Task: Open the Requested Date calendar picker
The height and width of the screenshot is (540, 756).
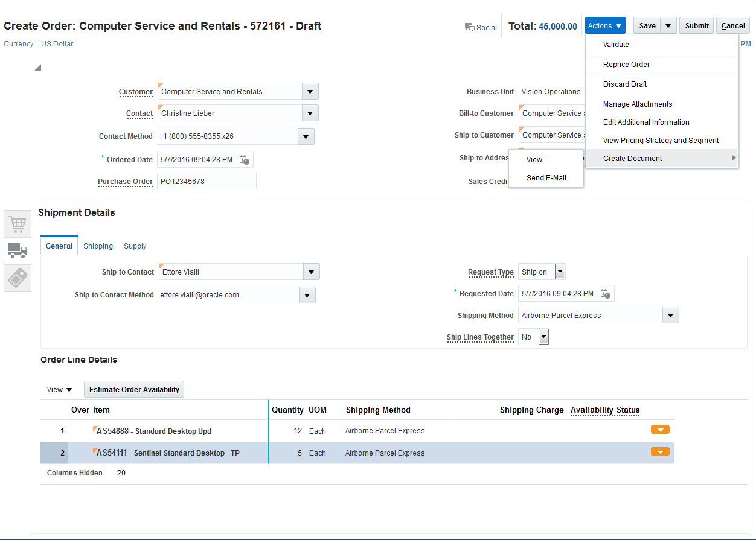Action: tap(605, 294)
